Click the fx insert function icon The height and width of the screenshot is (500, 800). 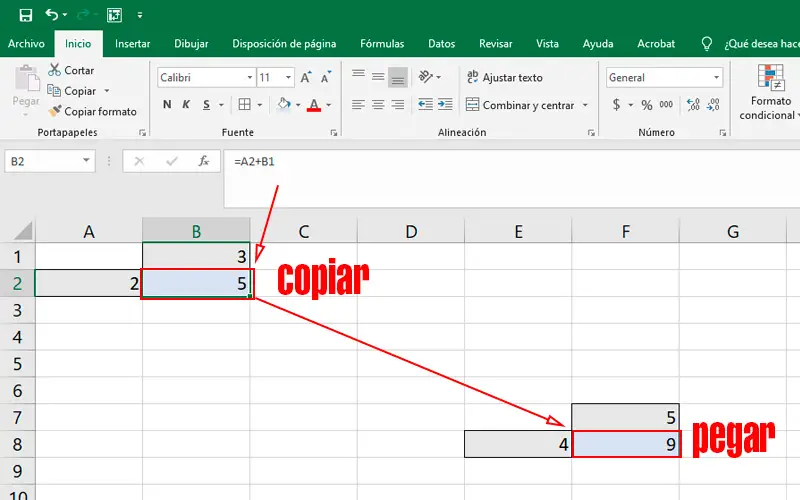(x=204, y=161)
